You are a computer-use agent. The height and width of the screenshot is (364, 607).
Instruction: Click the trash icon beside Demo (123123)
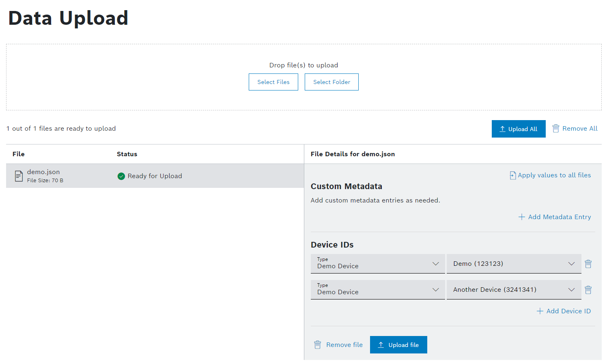click(588, 264)
